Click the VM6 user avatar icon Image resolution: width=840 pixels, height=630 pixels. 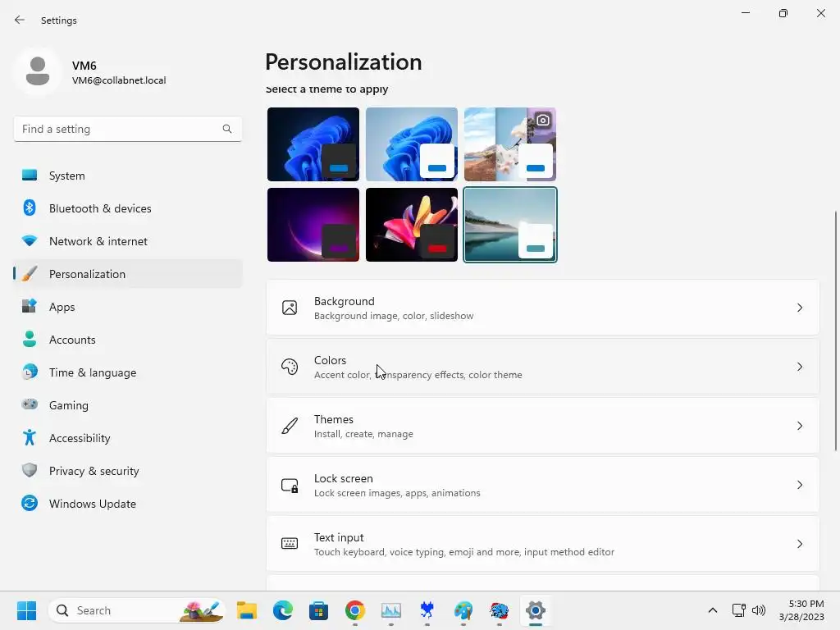38,71
